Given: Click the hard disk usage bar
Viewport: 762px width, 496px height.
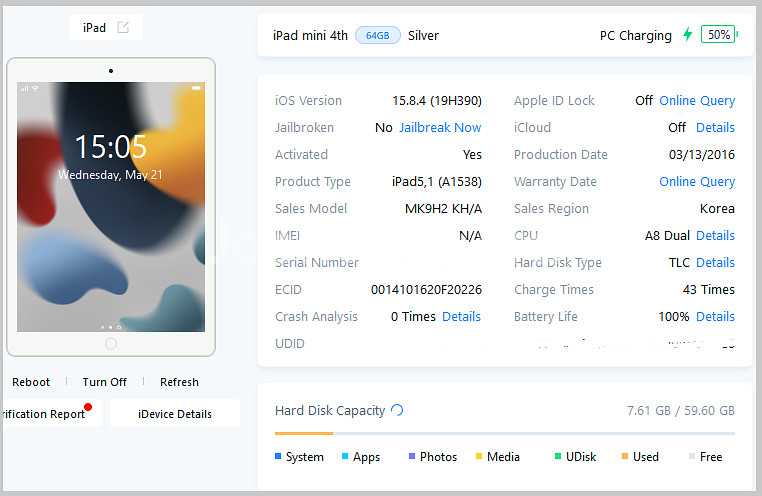Looking at the screenshot, I should click(505, 433).
